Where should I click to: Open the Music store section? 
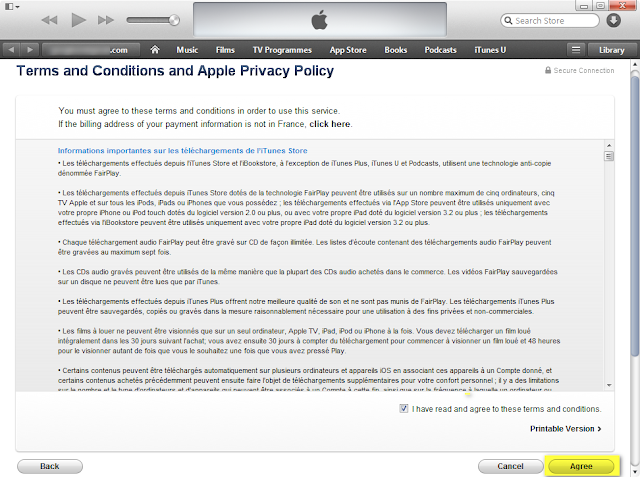pos(187,50)
